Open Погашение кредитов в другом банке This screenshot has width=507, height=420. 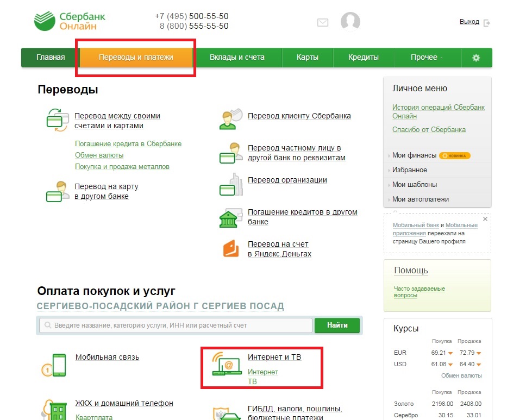pos(302,217)
